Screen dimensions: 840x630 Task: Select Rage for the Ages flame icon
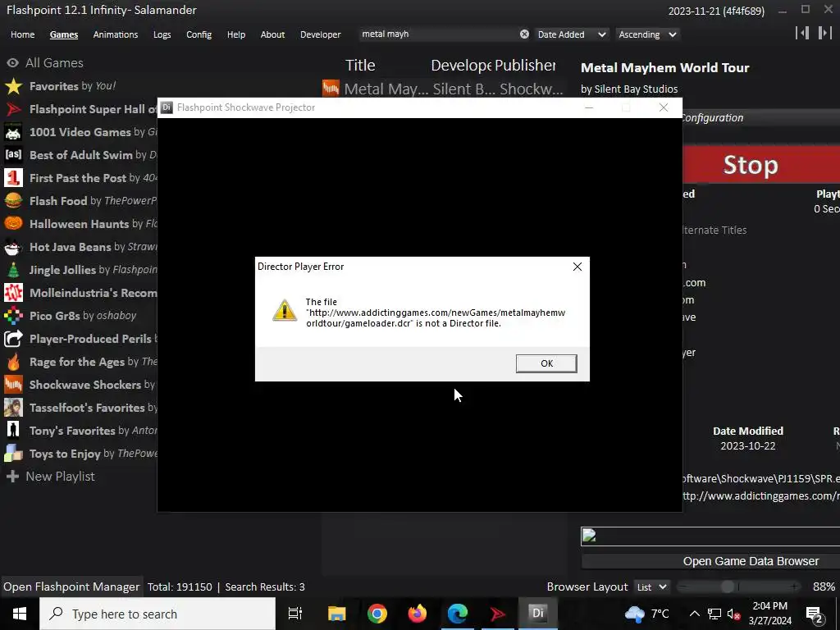coord(13,362)
